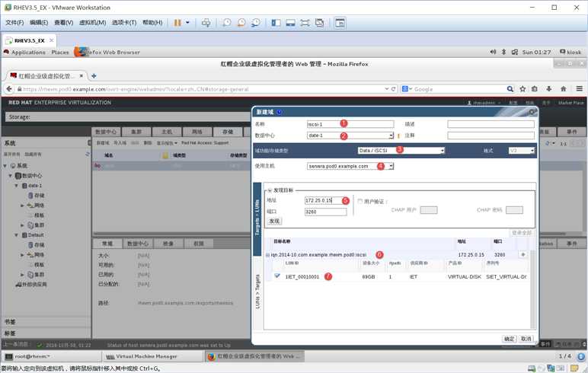Click the full screen mode icon

[305, 23]
